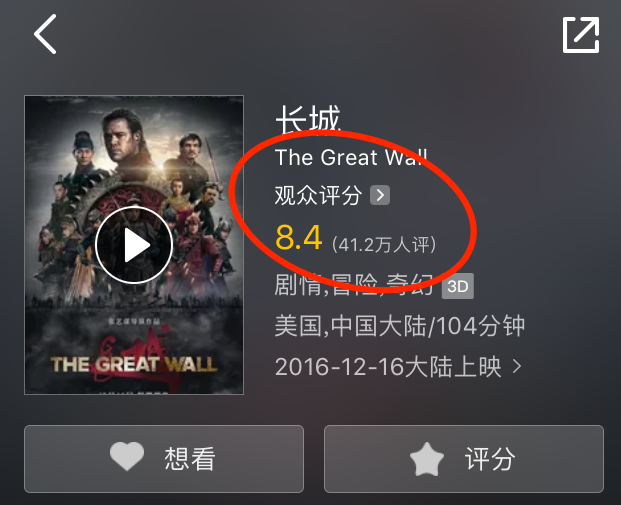Tap the star icon beside 评分
Image resolution: width=621 pixels, height=505 pixels.
pos(427,459)
